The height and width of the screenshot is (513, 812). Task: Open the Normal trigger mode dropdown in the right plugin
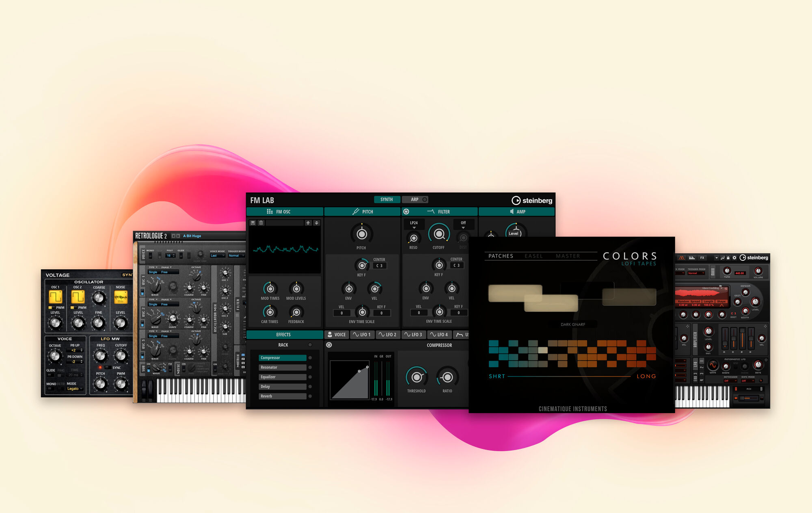point(695,273)
